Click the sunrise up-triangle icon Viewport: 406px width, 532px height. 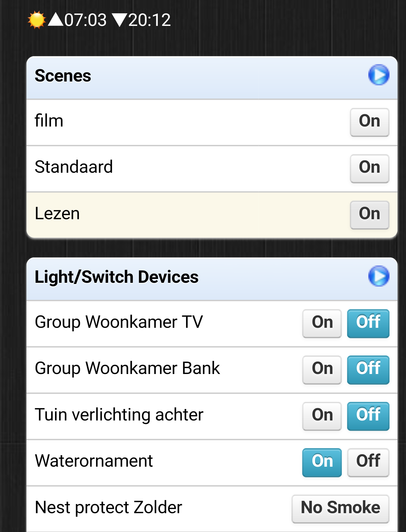56,19
